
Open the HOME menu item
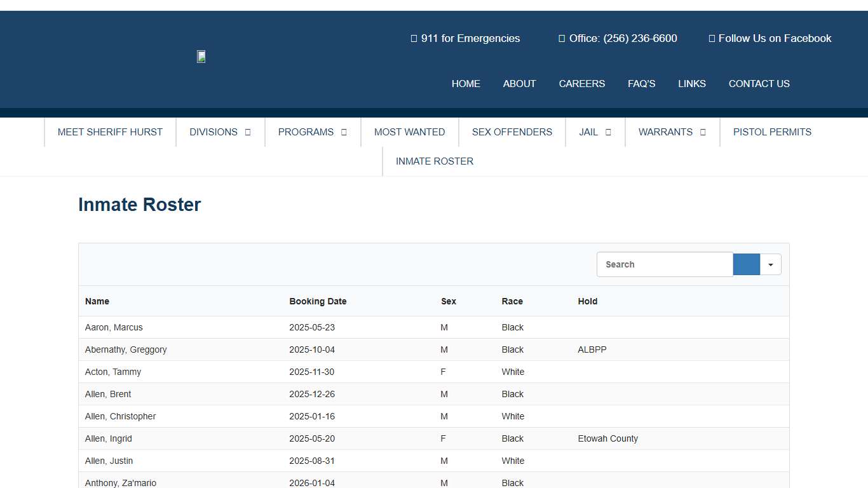pyautogui.click(x=466, y=83)
